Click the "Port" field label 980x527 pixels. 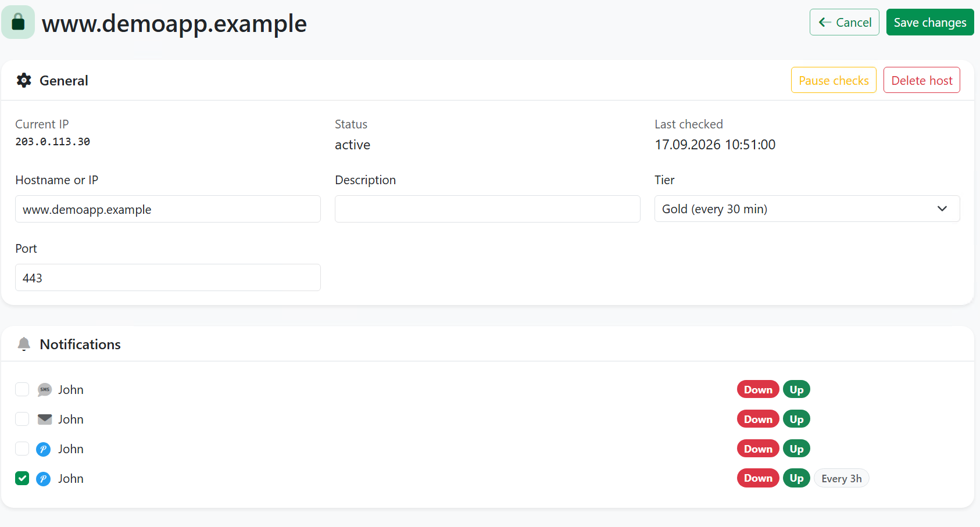pyautogui.click(x=26, y=249)
